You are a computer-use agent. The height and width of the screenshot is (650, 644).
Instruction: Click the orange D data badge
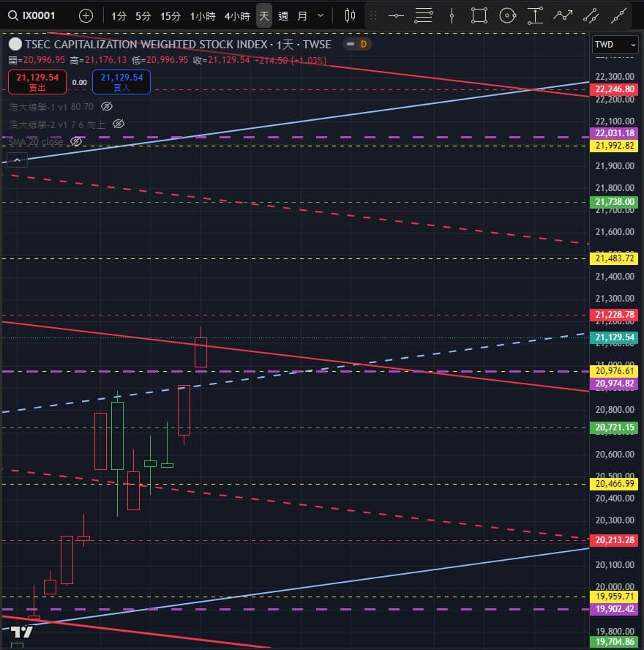(364, 44)
